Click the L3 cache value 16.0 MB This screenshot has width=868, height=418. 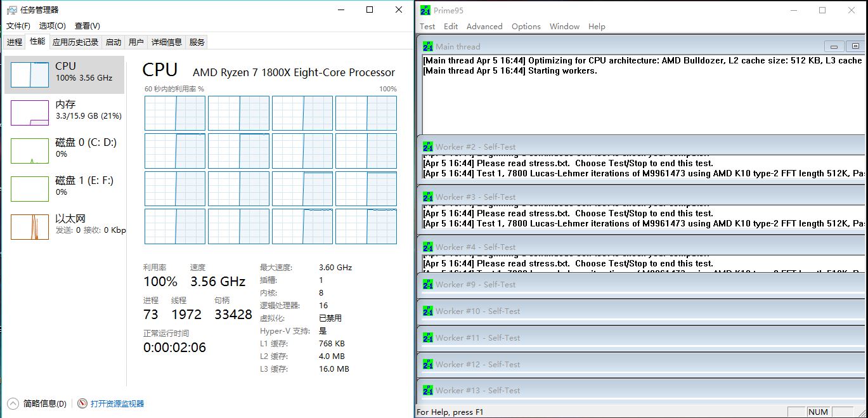334,369
